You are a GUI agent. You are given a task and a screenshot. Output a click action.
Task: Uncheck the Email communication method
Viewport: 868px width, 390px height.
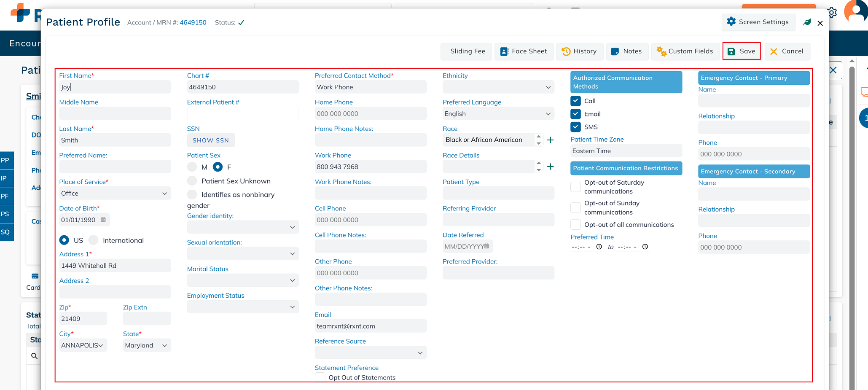575,114
